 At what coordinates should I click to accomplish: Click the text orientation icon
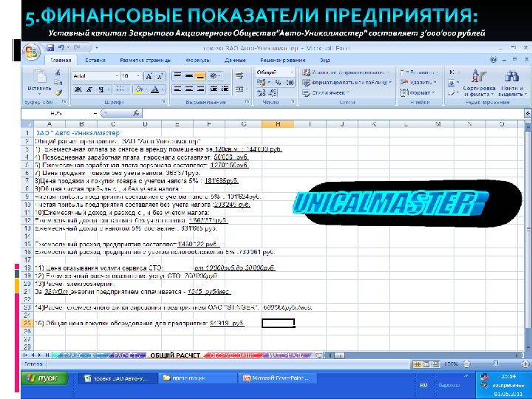point(214,75)
